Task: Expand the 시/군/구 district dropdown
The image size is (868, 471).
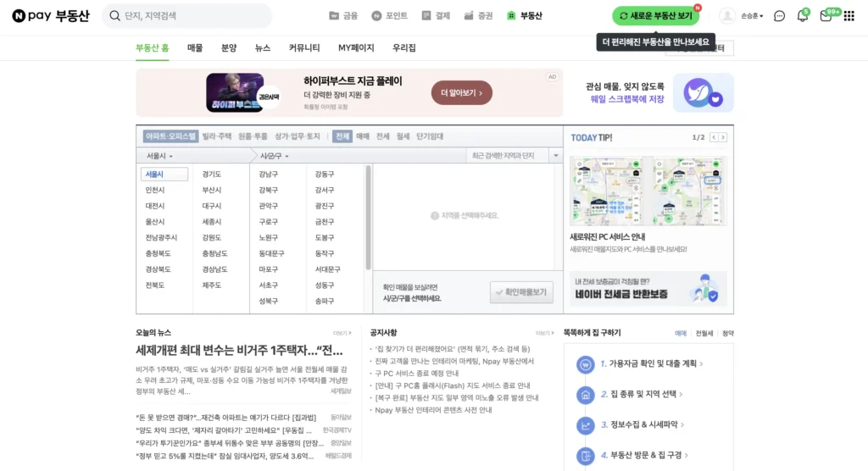Action: tap(274, 156)
